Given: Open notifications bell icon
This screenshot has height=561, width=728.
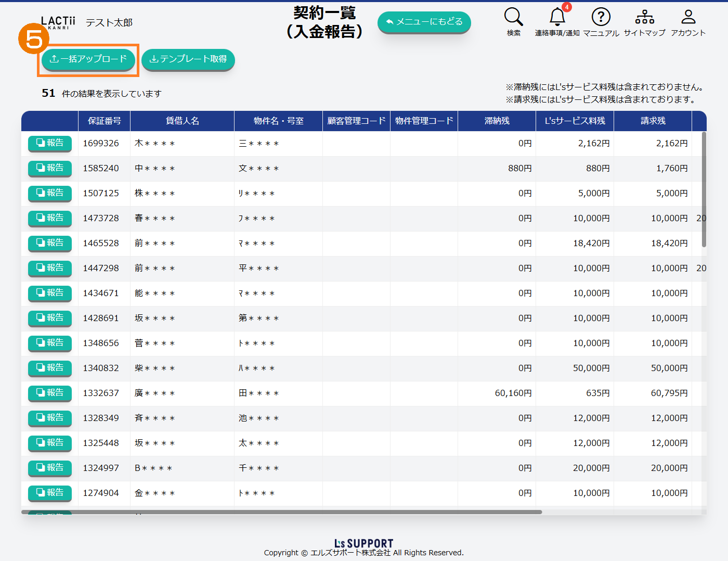Looking at the screenshot, I should point(557,17).
